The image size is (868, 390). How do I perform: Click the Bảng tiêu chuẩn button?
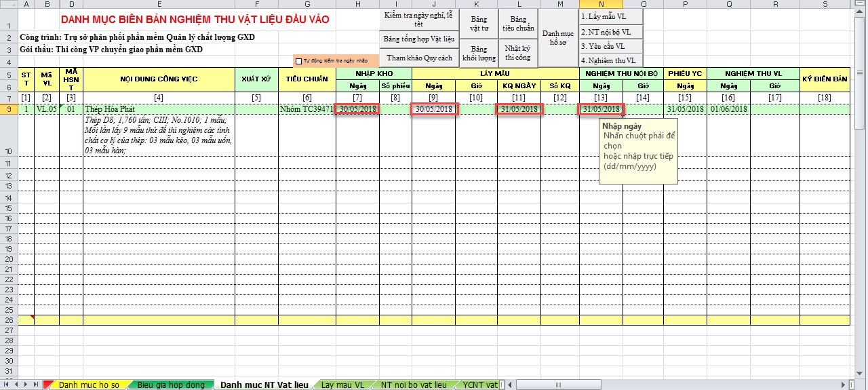(x=518, y=24)
